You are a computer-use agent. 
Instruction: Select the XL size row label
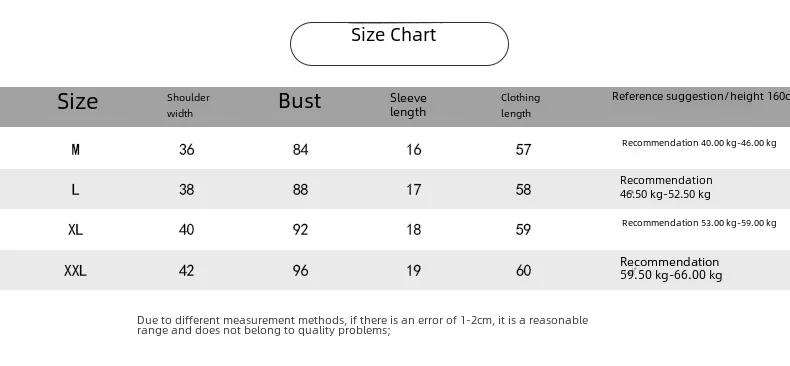tap(75, 230)
